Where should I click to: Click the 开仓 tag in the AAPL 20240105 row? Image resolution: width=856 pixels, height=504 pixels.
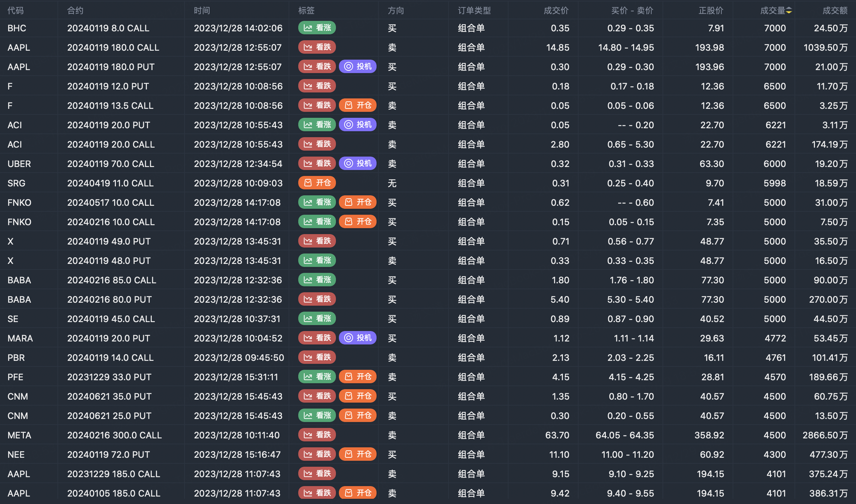point(358,493)
